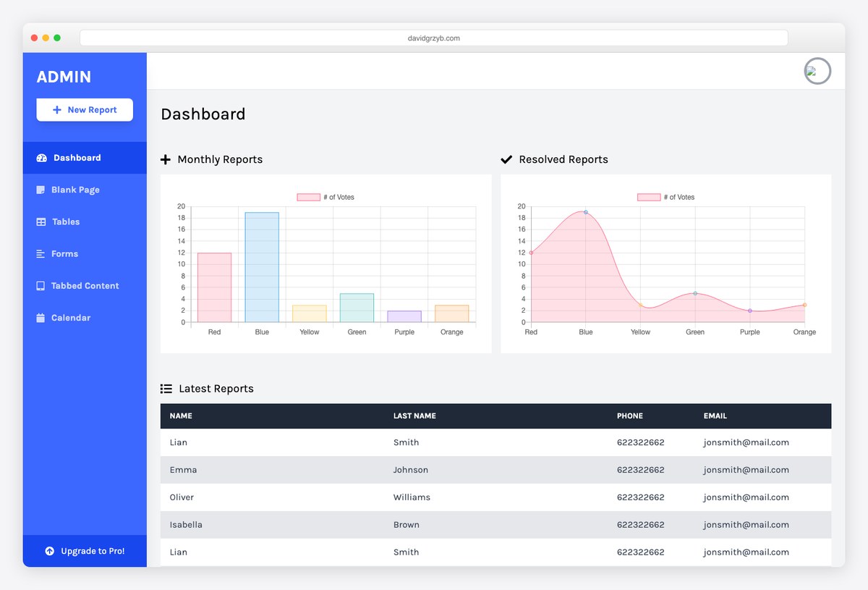
Task: Click the red close window button
Action: 34,38
